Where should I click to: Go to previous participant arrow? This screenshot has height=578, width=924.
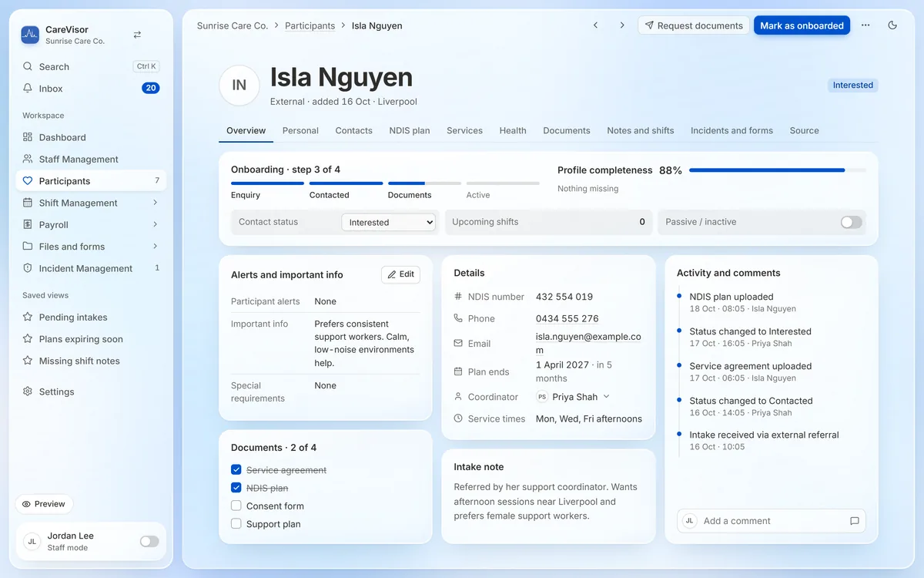[x=595, y=25]
